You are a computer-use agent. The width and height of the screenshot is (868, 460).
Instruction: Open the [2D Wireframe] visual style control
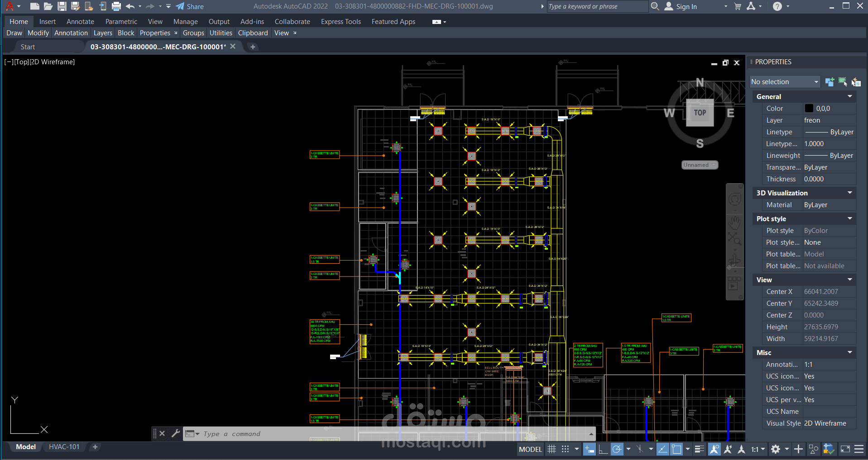coord(52,62)
